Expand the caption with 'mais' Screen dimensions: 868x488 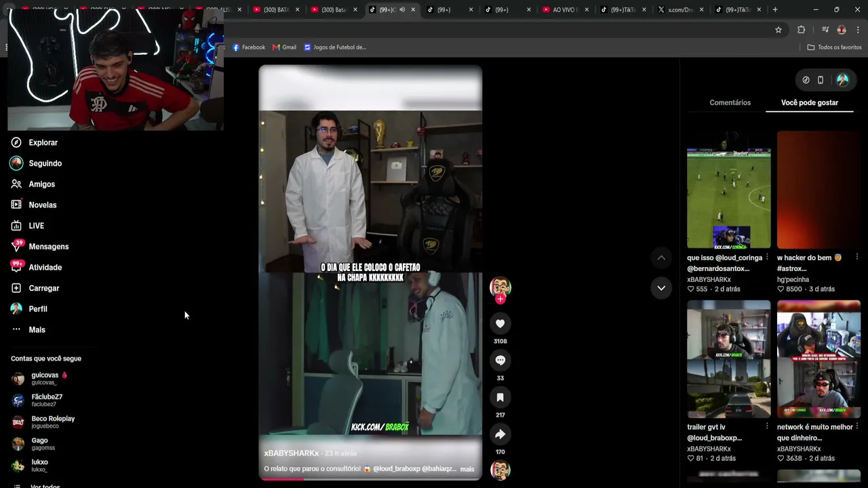tap(467, 469)
